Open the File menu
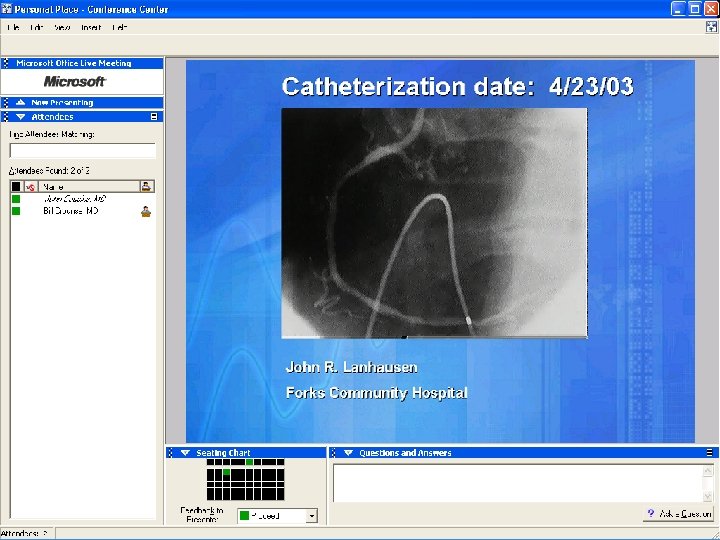The image size is (720, 540). click(x=13, y=28)
